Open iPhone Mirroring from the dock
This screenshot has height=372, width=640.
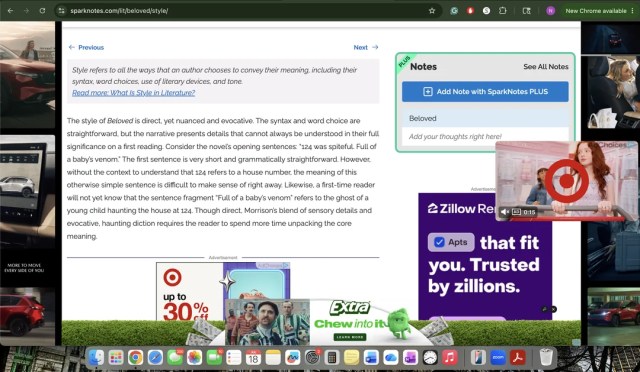(478, 358)
